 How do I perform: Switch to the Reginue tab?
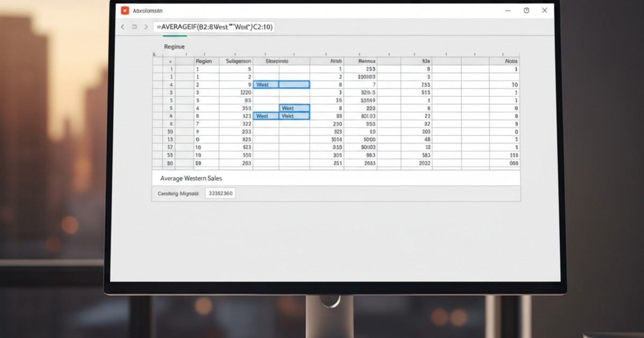(174, 47)
